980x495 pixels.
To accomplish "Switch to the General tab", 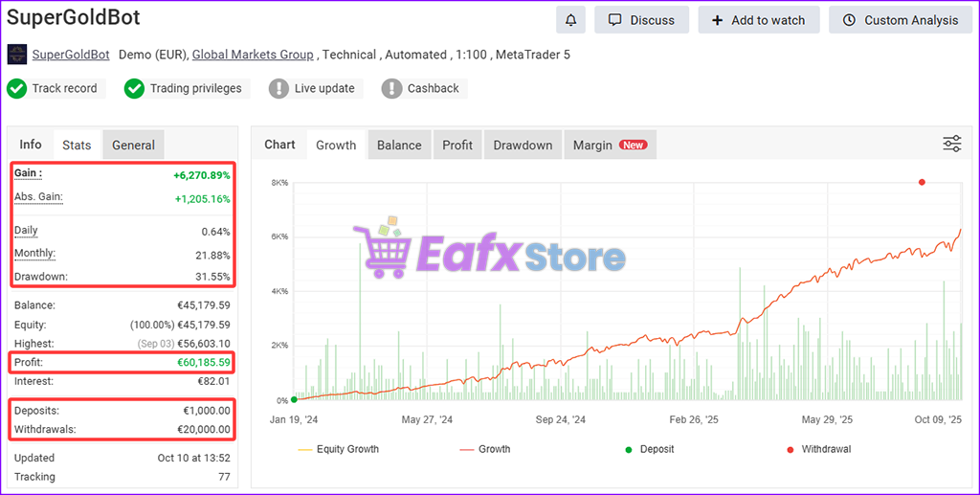I will (133, 145).
